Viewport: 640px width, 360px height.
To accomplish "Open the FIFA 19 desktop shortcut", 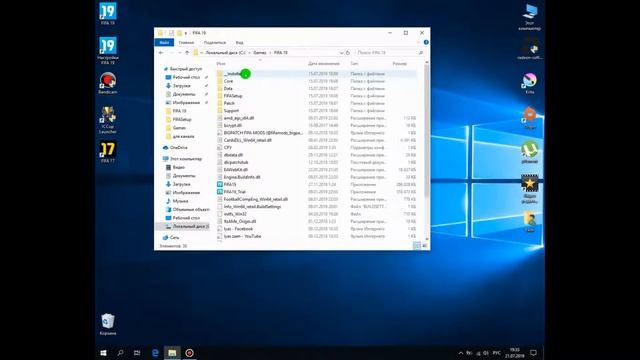I will [x=108, y=13].
